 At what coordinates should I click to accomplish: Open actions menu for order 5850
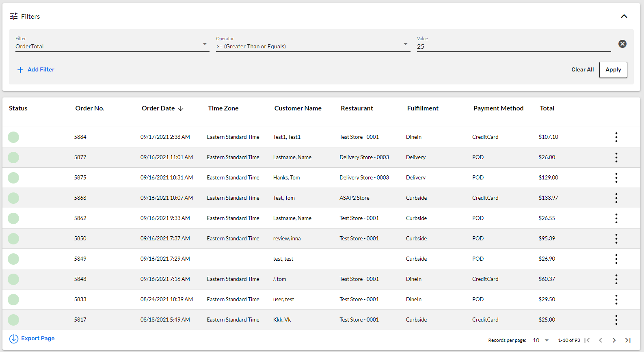[616, 239]
